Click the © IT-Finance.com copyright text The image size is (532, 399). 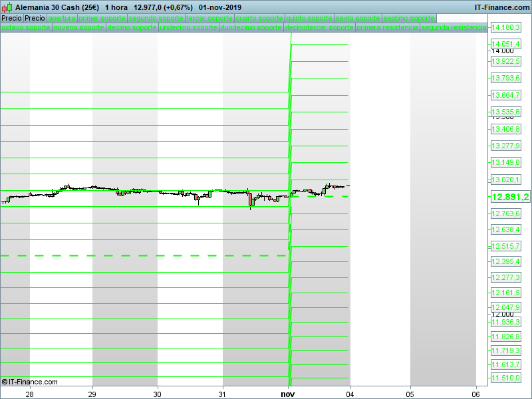(x=30, y=382)
